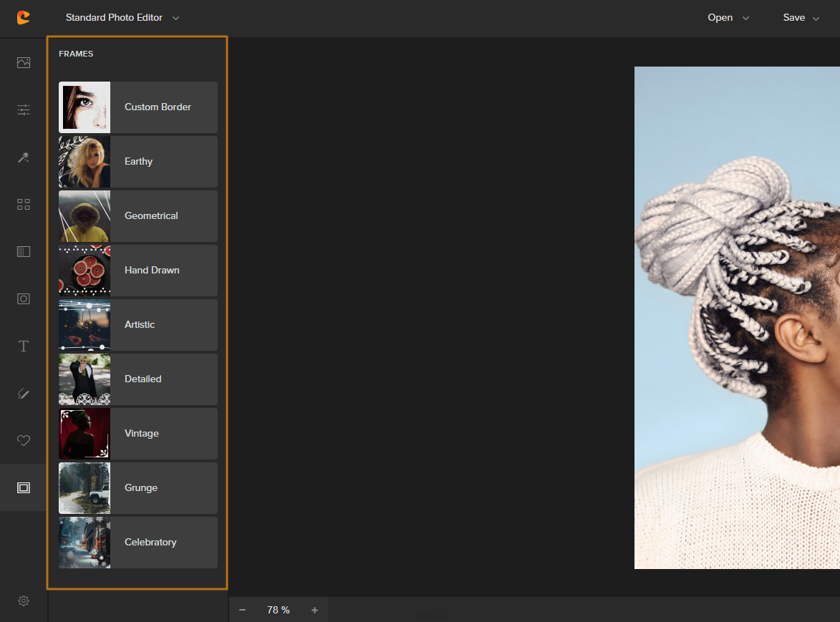This screenshot has height=622, width=840.
Task: Select the Text tool icon
Action: pos(24,346)
